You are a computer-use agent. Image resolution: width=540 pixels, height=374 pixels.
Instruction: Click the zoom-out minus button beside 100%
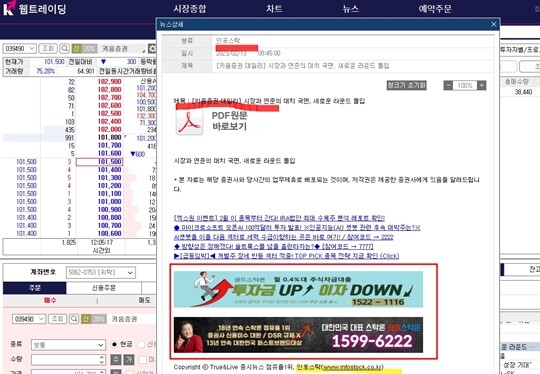(448, 85)
